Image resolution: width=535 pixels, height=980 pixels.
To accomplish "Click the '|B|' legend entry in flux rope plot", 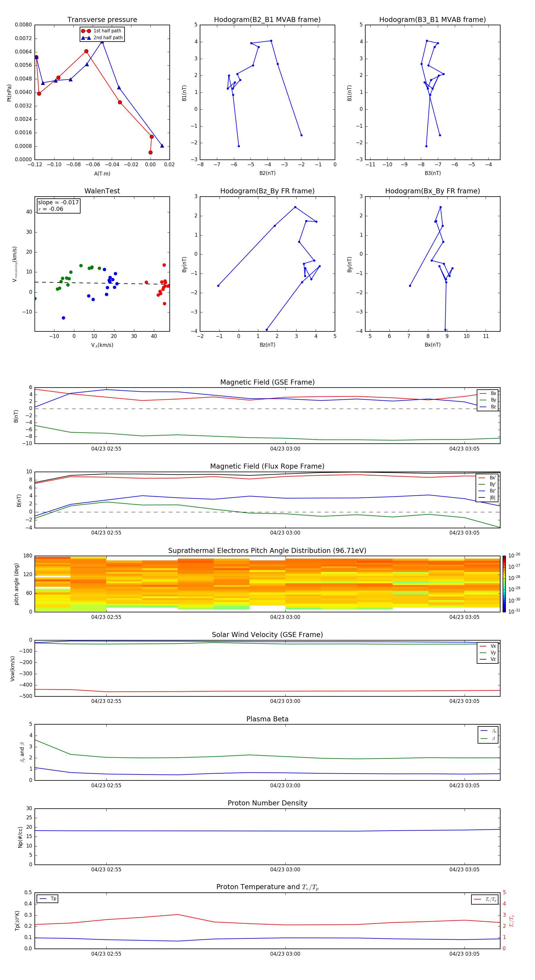I will coord(487,498).
